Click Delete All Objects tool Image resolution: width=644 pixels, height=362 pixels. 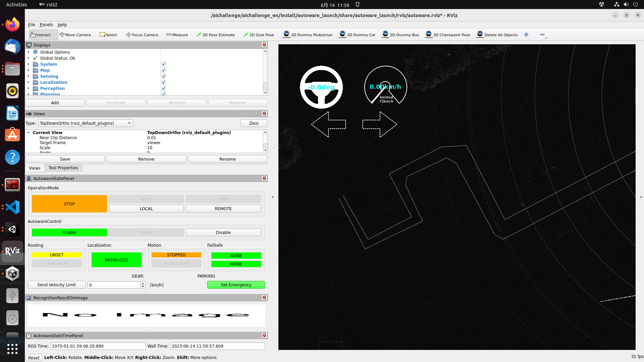point(497,35)
